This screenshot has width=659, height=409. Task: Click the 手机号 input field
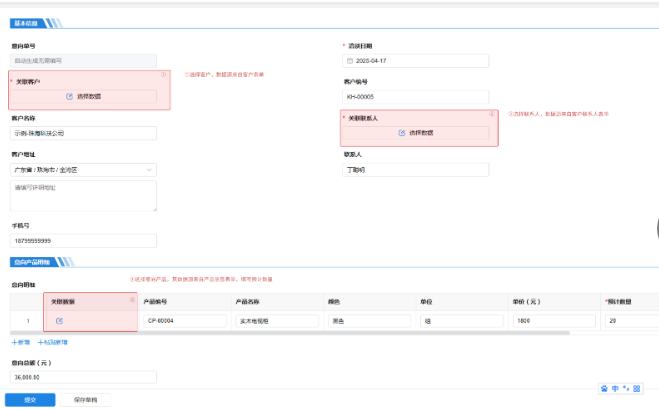84,241
